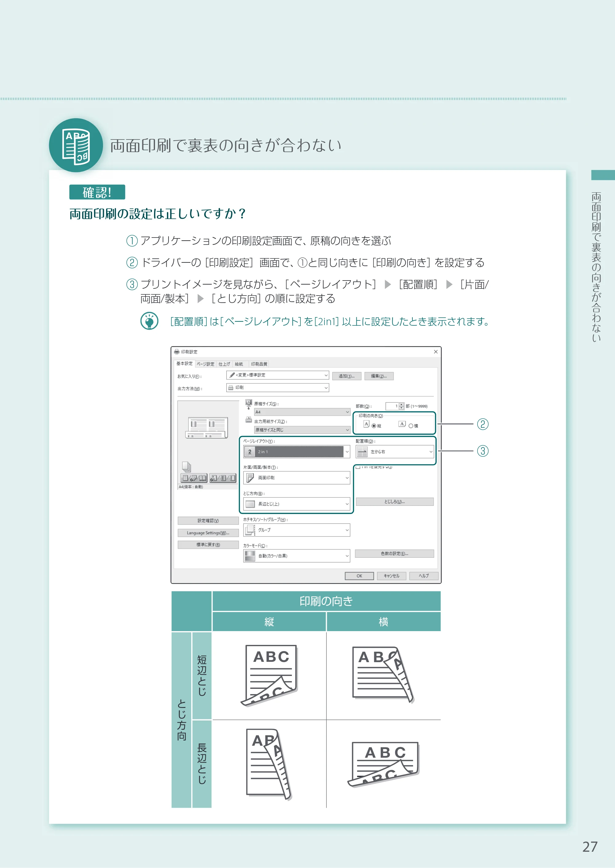Switch to the 仕上げ tab
The width and height of the screenshot is (615, 868).
point(224,364)
